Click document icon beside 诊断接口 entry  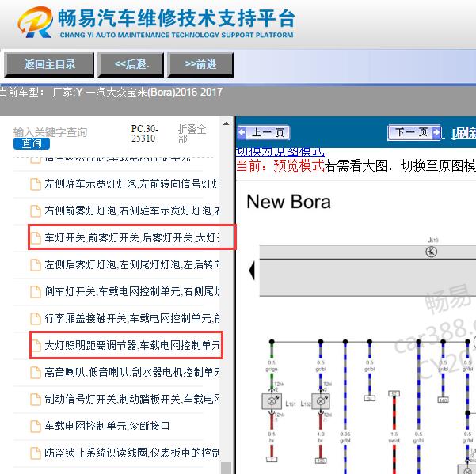[36, 427]
